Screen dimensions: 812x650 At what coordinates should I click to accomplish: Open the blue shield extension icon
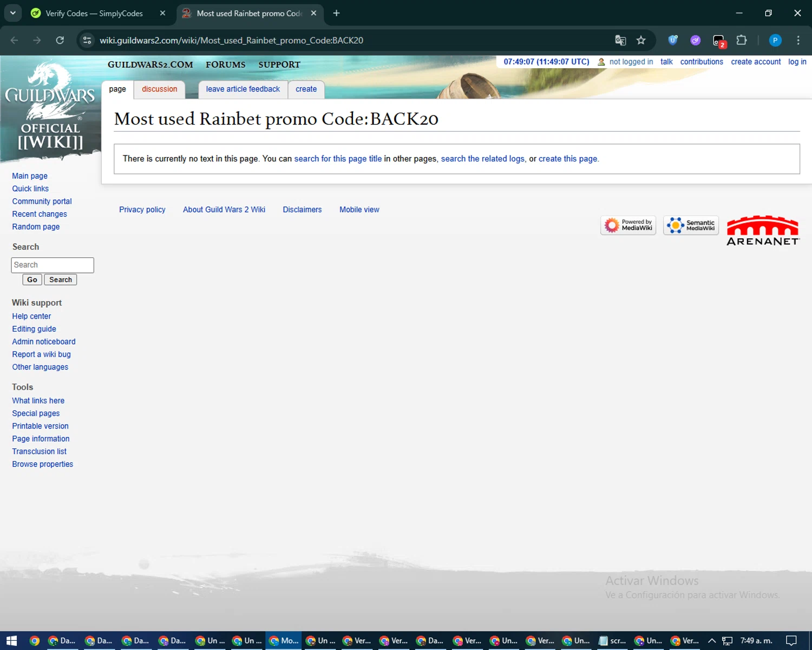click(x=673, y=40)
